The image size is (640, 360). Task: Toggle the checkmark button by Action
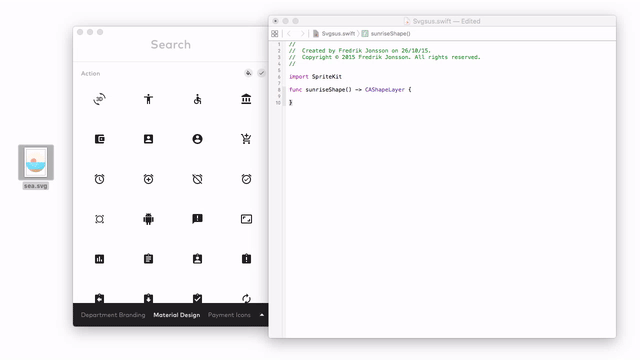[x=261, y=73]
